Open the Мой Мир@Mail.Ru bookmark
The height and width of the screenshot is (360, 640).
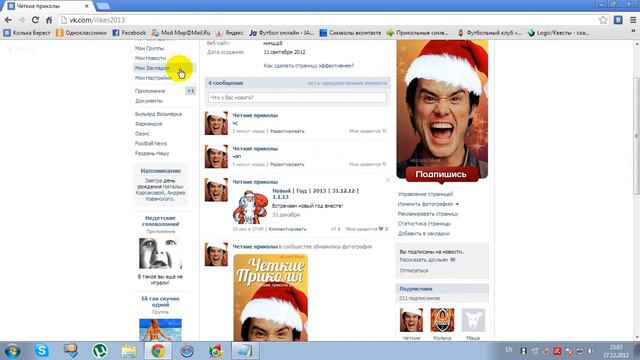[180, 33]
